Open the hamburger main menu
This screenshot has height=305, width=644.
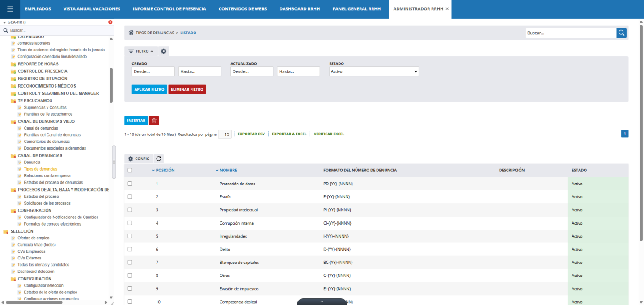(x=10, y=9)
